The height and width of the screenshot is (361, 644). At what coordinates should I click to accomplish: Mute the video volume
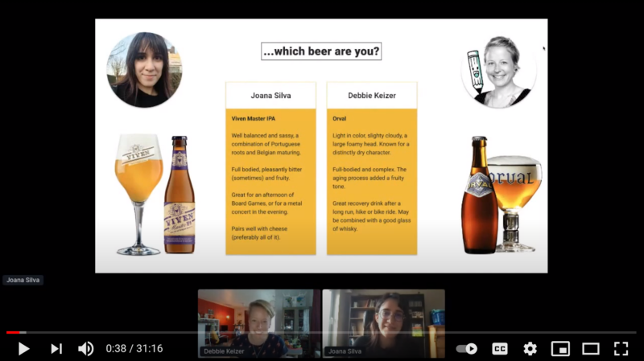pyautogui.click(x=86, y=349)
